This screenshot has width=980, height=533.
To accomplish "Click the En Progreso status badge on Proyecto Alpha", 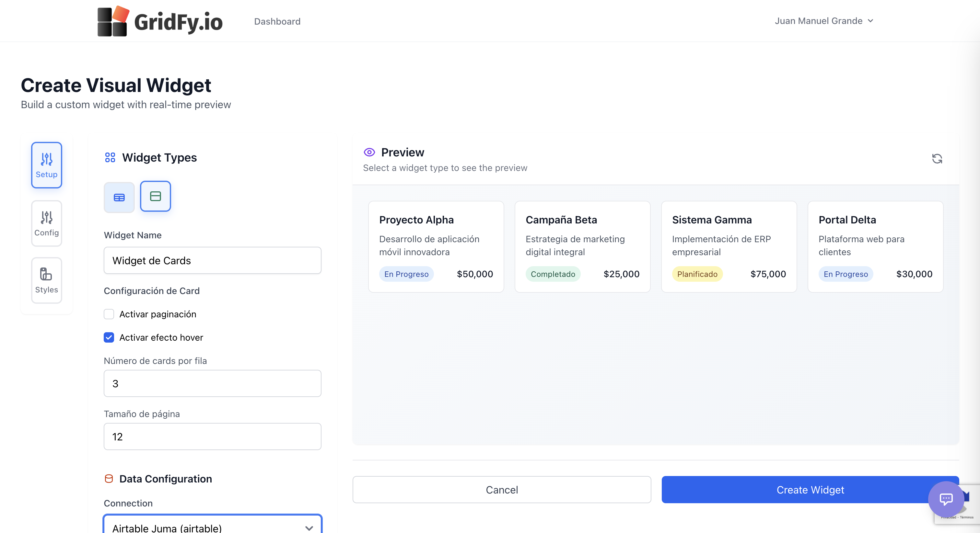I will pyautogui.click(x=406, y=274).
